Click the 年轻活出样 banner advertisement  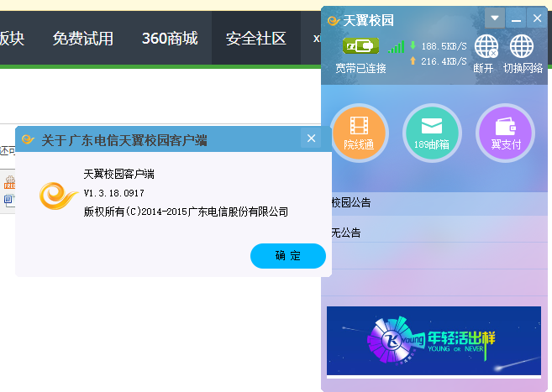pos(434,341)
